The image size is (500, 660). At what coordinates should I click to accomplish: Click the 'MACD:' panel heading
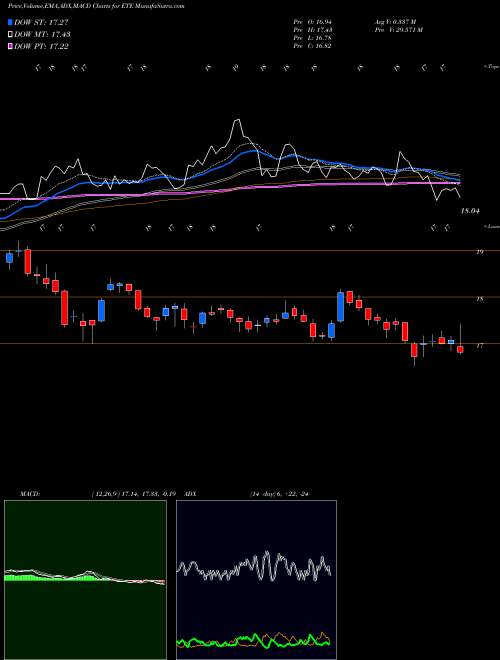point(29,494)
